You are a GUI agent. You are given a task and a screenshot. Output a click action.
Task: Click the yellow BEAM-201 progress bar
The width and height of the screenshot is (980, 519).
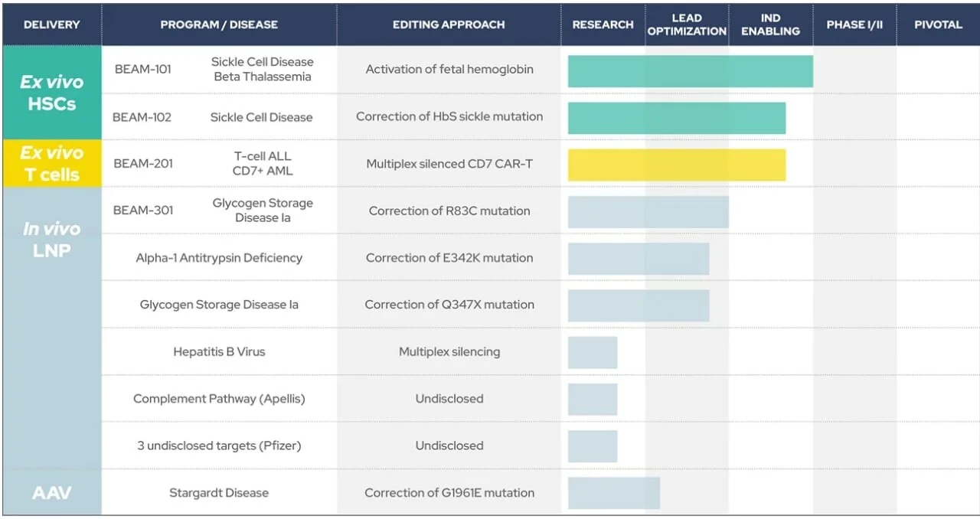click(x=677, y=165)
